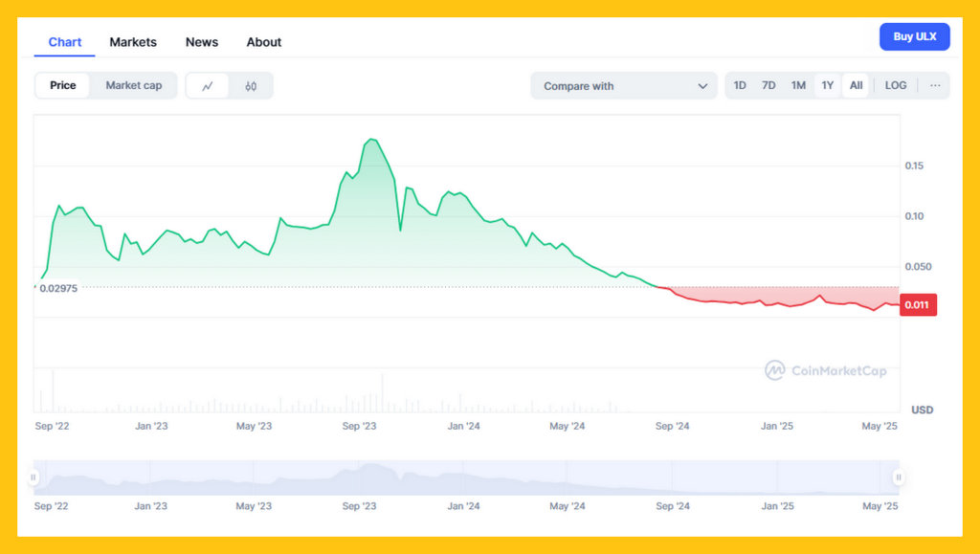Click the left range handle of navigator
Screen dimensions: 980x554
point(33,477)
